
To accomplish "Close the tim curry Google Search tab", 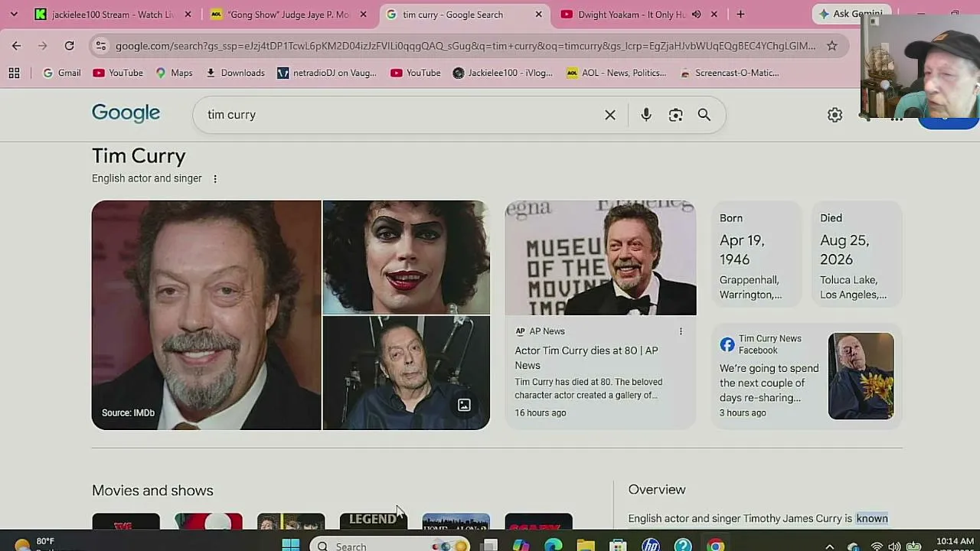I will tap(539, 15).
